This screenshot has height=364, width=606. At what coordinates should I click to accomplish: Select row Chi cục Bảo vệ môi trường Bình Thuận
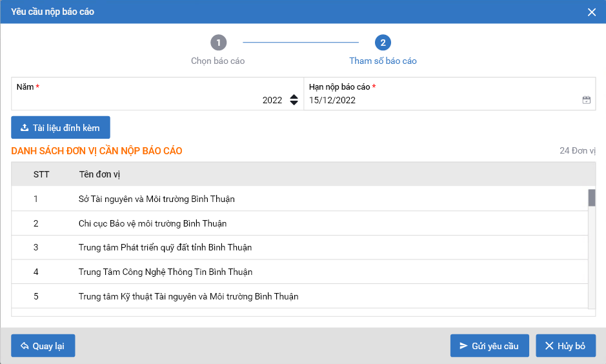[152, 223]
